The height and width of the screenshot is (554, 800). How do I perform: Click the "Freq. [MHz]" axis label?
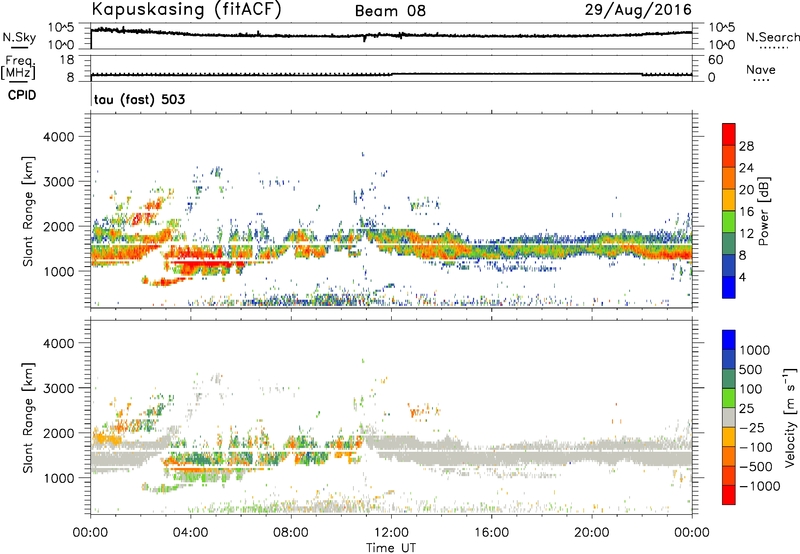pos(18,68)
